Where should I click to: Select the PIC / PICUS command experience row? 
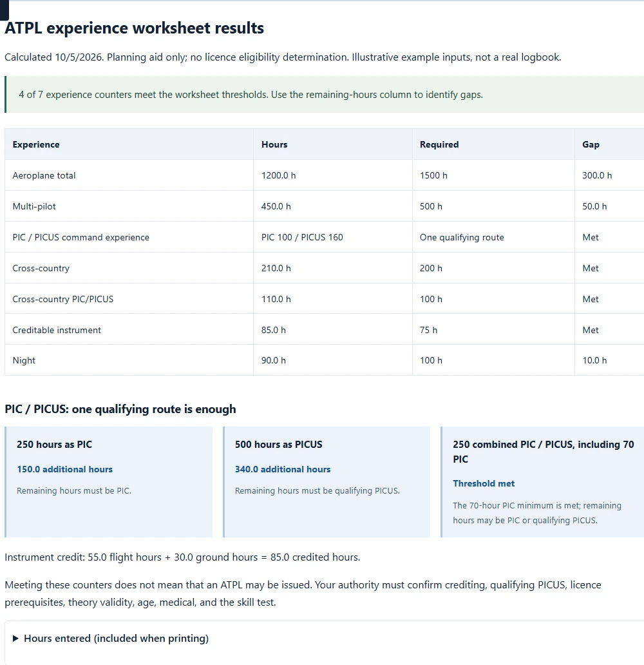click(x=325, y=237)
